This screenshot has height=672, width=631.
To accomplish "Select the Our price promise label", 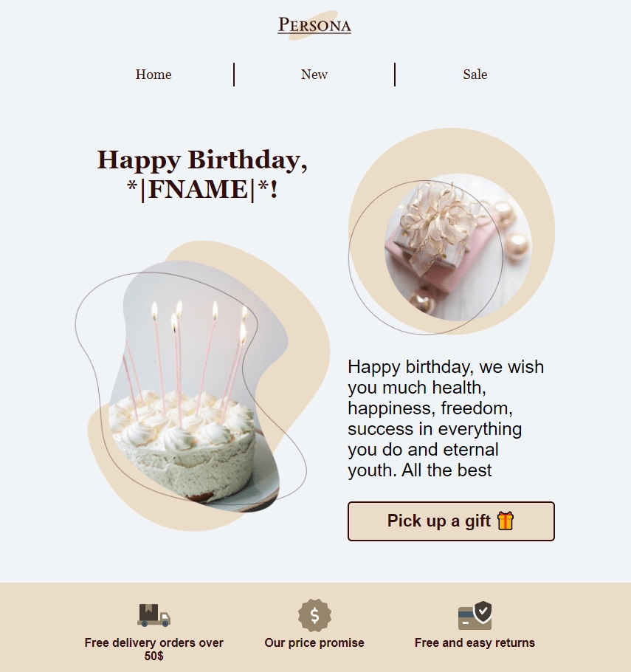I will tap(314, 643).
